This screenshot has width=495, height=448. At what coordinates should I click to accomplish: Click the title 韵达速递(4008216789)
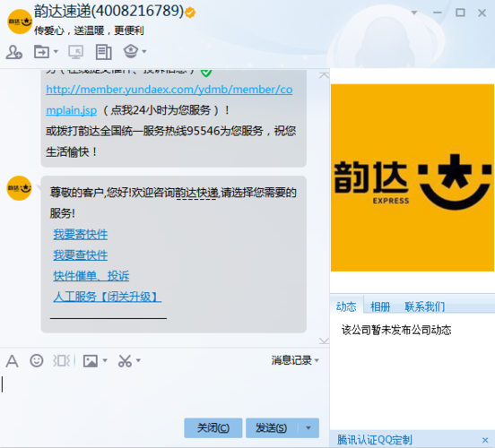pos(109,12)
